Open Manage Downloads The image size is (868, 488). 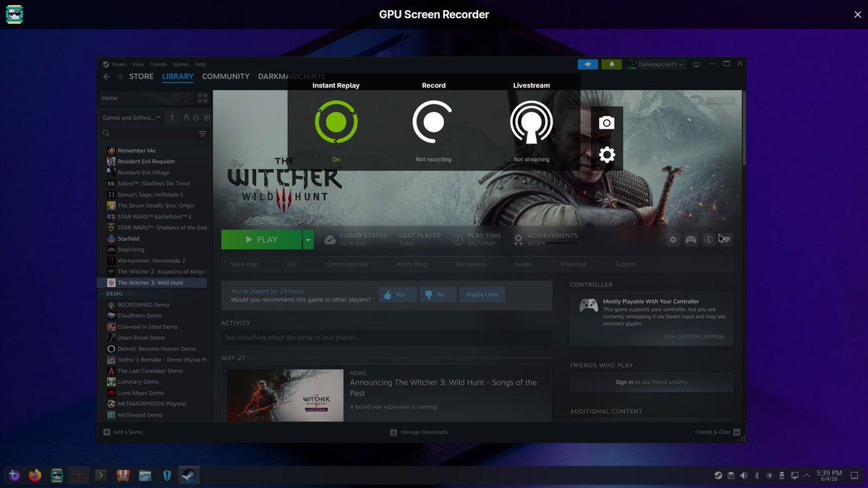tap(419, 432)
